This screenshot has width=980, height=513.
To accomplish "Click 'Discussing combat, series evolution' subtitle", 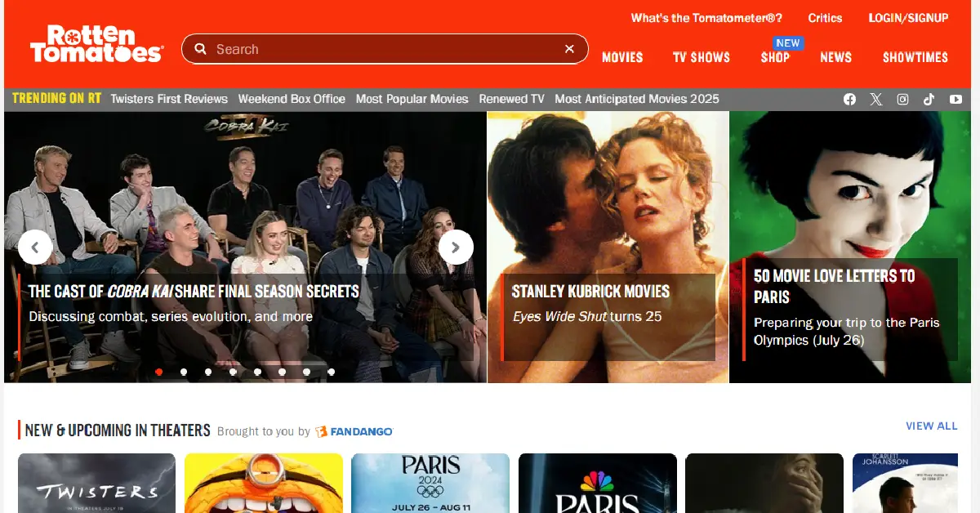I will pos(171,317).
